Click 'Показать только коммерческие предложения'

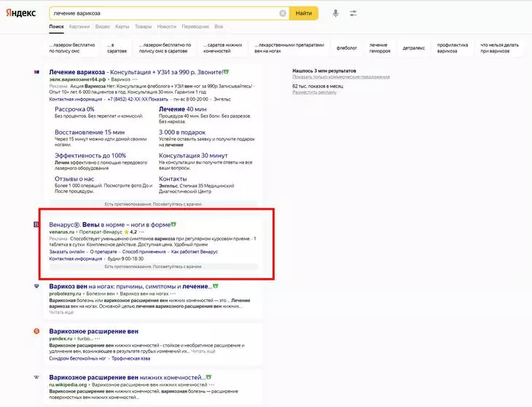(341, 77)
